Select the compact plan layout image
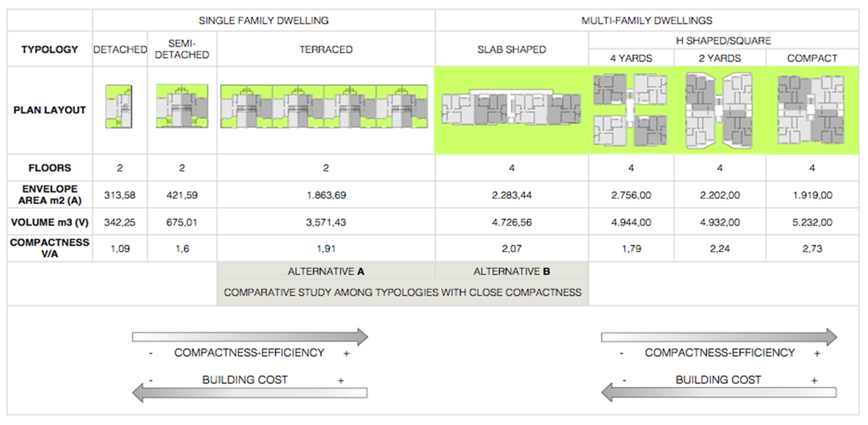 (x=811, y=110)
